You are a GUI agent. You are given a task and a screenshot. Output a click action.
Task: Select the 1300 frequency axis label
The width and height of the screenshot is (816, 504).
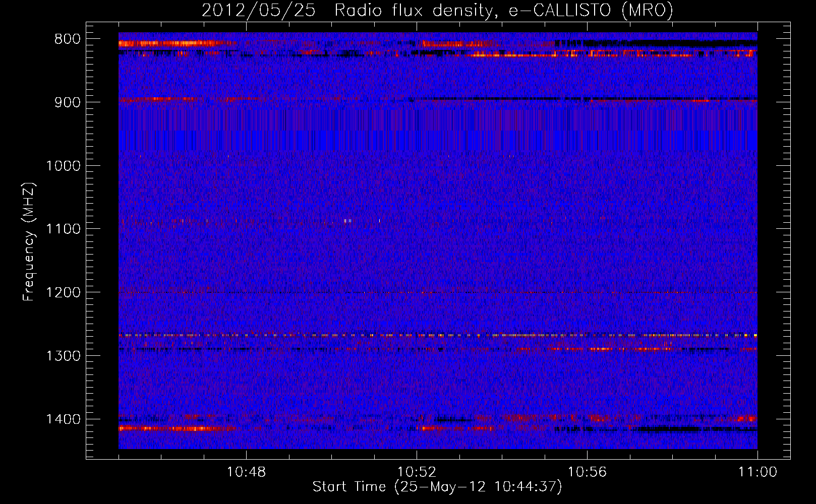tap(63, 356)
